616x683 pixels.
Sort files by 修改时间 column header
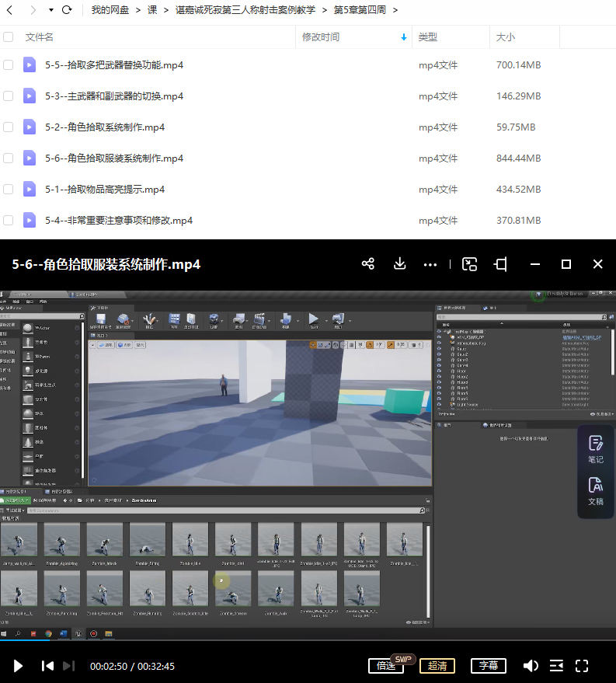pos(321,37)
